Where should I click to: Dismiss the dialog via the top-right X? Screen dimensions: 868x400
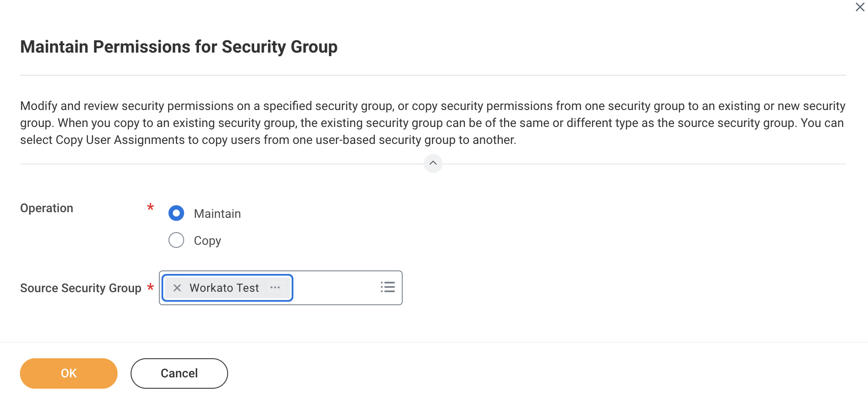click(x=860, y=7)
